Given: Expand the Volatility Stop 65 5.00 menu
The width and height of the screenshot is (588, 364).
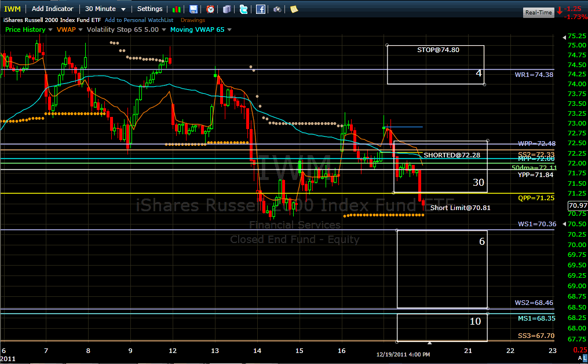Looking at the screenshot, I should pos(164,30).
